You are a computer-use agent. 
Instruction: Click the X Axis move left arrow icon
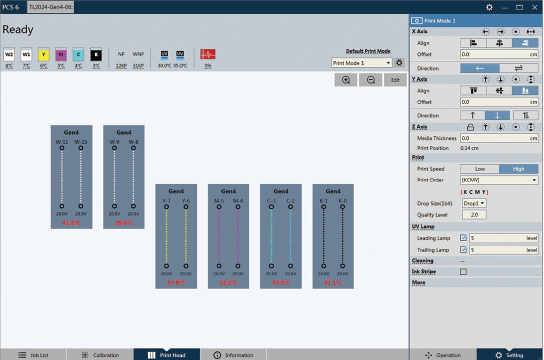click(485, 32)
